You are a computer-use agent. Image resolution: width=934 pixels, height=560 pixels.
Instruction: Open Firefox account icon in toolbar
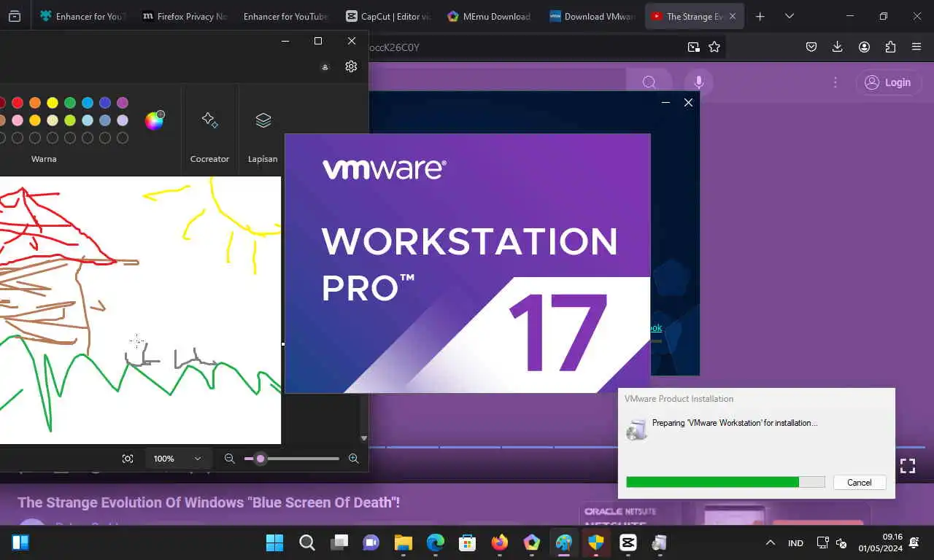click(x=864, y=47)
